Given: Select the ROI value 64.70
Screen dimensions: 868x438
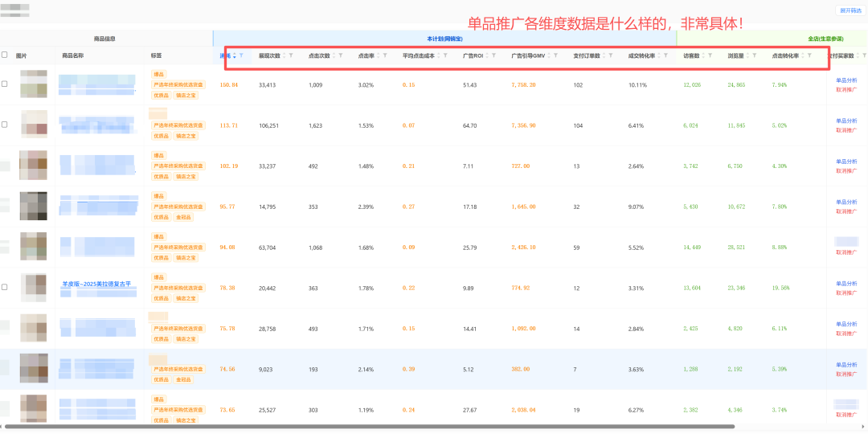Looking at the screenshot, I should [x=469, y=125].
